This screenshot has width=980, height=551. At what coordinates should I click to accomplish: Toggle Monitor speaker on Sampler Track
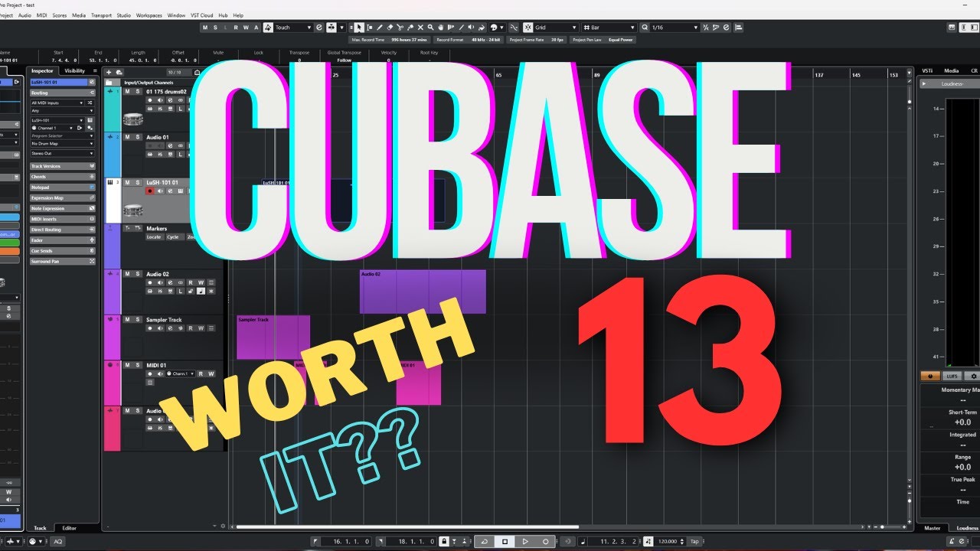coord(160,328)
